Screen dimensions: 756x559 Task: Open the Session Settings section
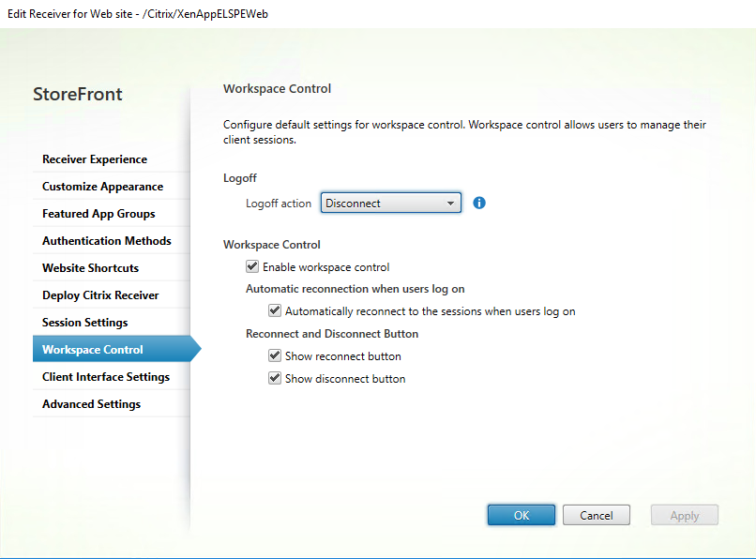(x=85, y=323)
